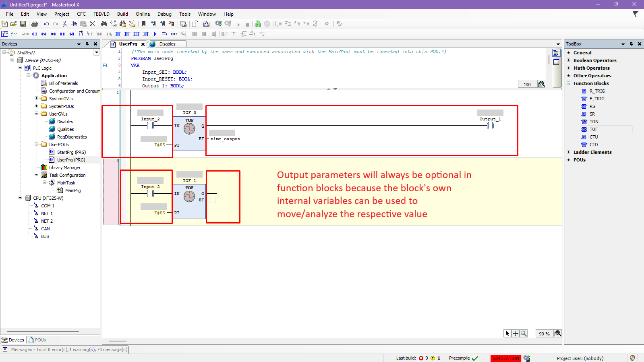The width and height of the screenshot is (644, 362).
Task: Expand the Ladder Elements category
Action: tap(568, 152)
